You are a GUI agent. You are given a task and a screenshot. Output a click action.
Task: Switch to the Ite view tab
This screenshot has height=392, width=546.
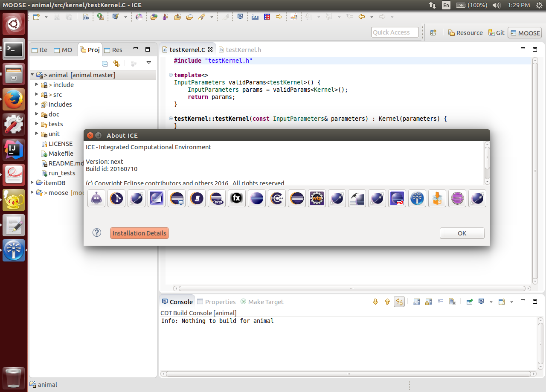coord(39,49)
